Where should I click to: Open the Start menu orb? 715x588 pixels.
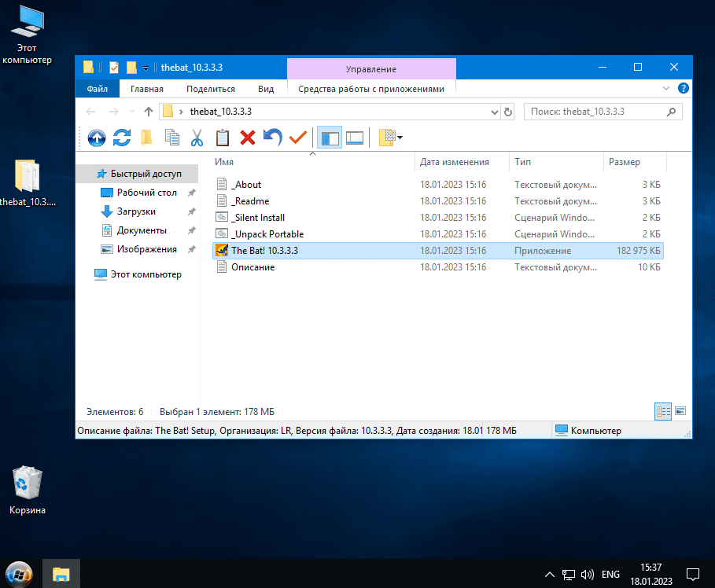click(x=19, y=574)
